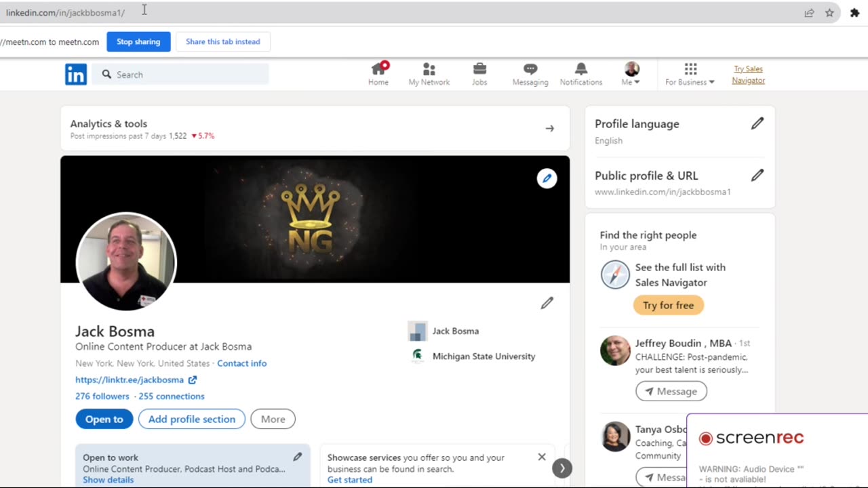This screenshot has width=868, height=488.
Task: Expand the Me profile menu
Action: coord(631,74)
